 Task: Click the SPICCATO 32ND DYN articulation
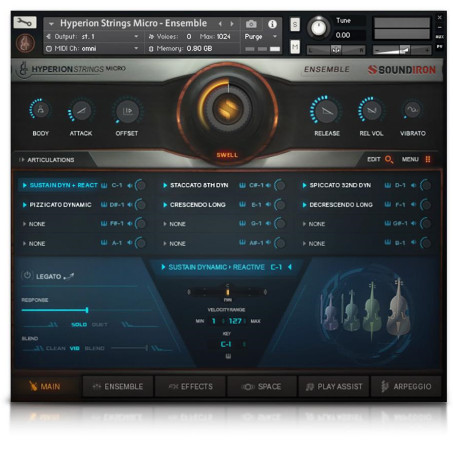pyautogui.click(x=340, y=185)
